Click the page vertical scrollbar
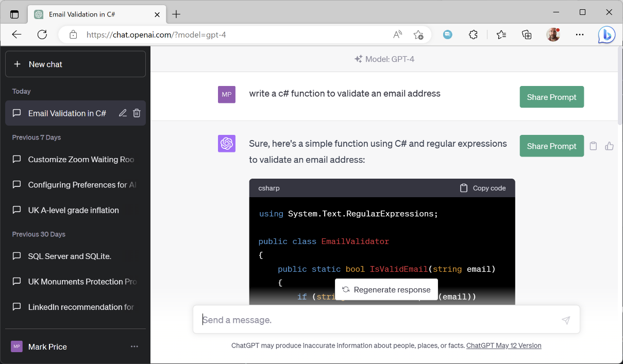This screenshot has height=364, width=623. (x=620, y=85)
